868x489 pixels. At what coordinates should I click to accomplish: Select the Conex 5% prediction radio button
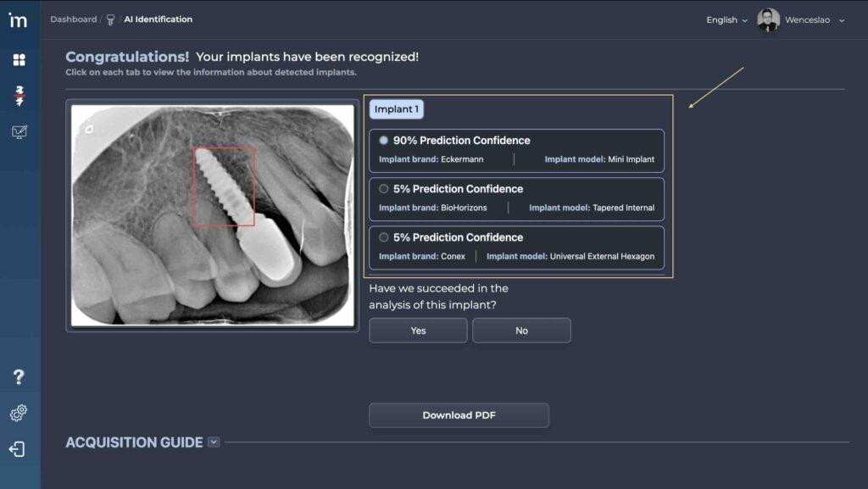(384, 237)
